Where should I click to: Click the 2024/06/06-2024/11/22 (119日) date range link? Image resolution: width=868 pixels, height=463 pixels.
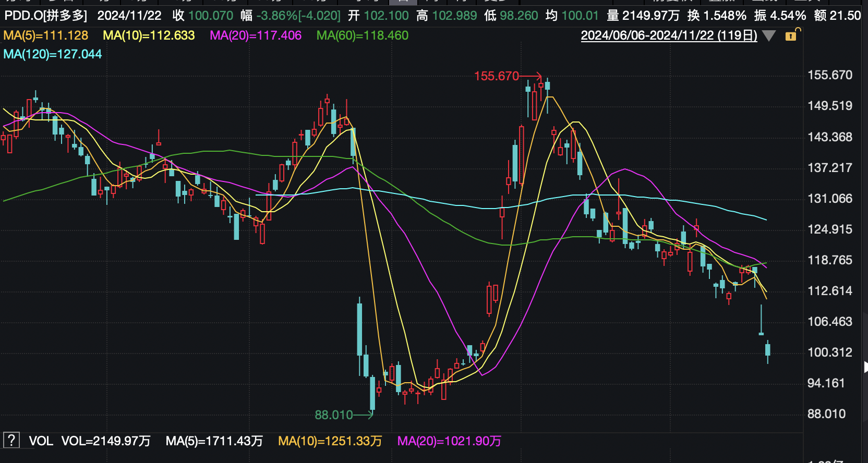[x=669, y=35]
